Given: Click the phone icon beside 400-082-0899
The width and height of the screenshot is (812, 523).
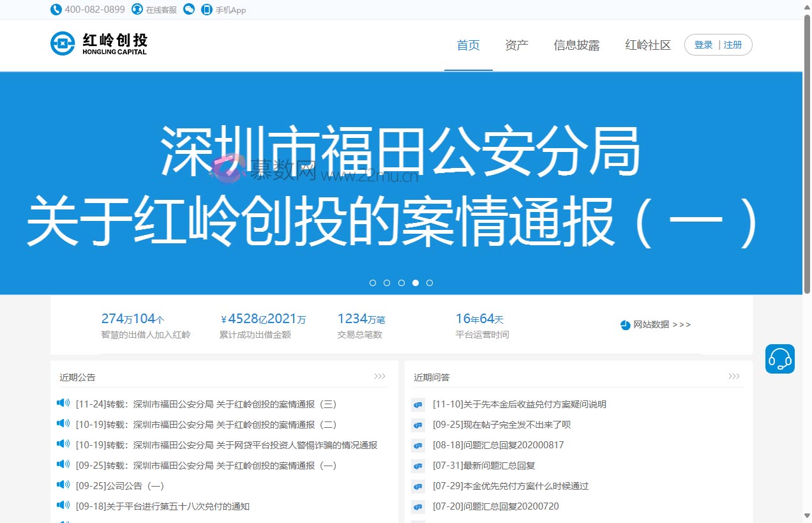Looking at the screenshot, I should coord(56,10).
